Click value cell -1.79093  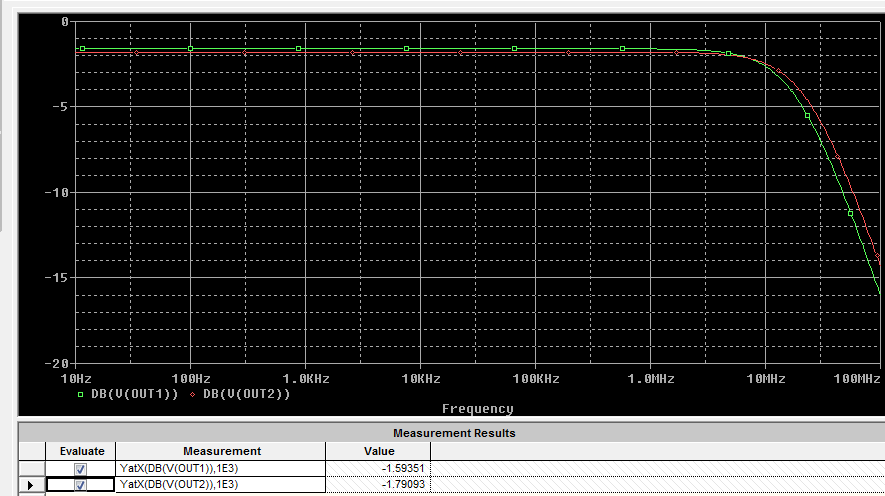(378, 484)
